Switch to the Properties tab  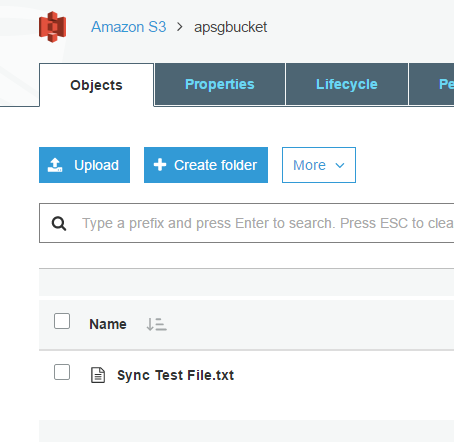[220, 84]
